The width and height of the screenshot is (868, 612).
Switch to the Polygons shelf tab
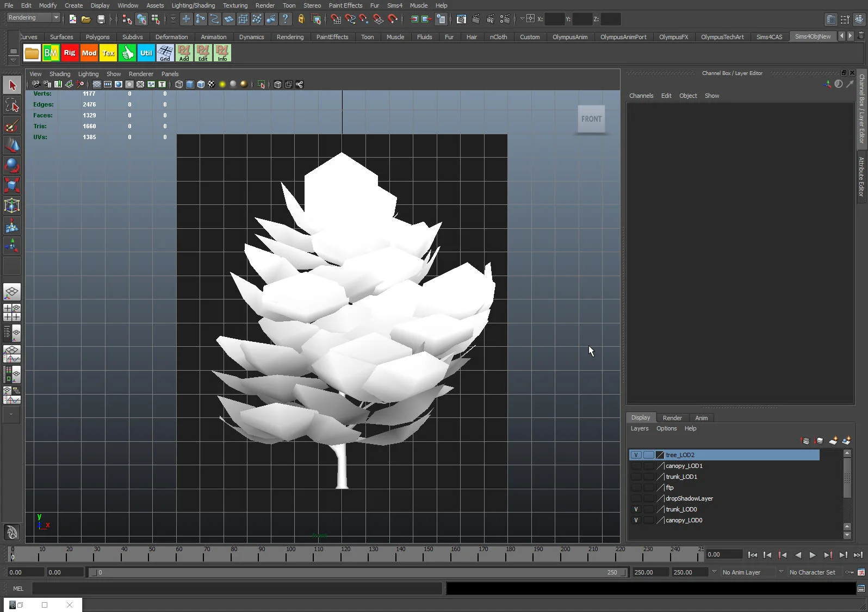[97, 37]
